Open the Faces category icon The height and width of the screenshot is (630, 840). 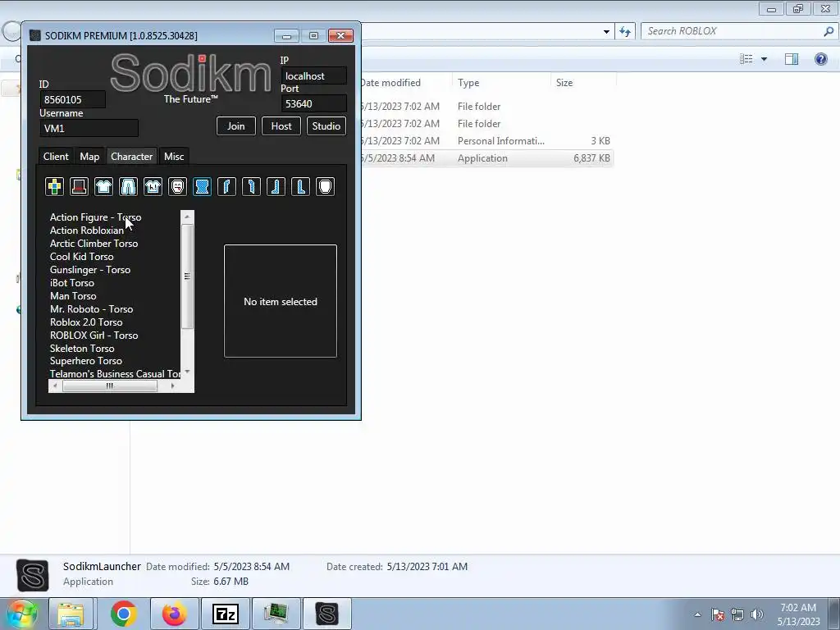(177, 186)
